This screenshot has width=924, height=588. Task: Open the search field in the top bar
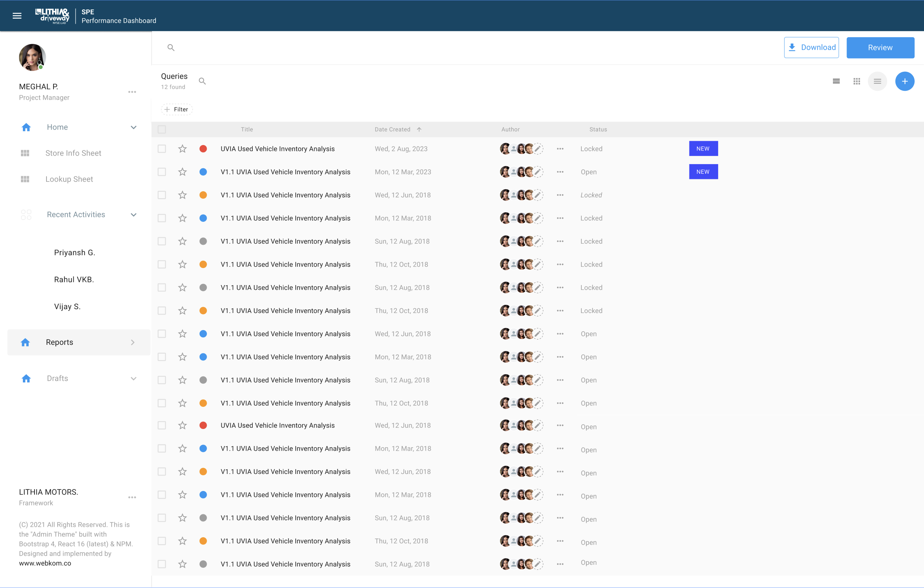(171, 47)
